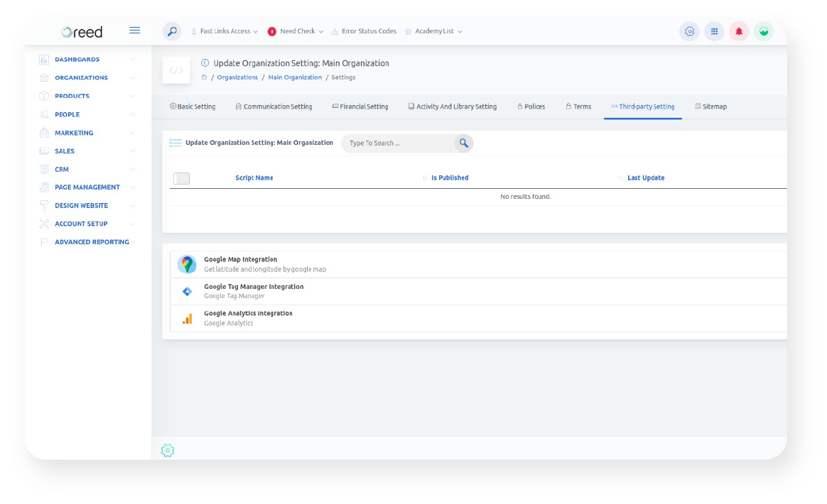Tick the select-all checkbox in the table header
The width and height of the screenshot is (827, 504).
(x=181, y=178)
